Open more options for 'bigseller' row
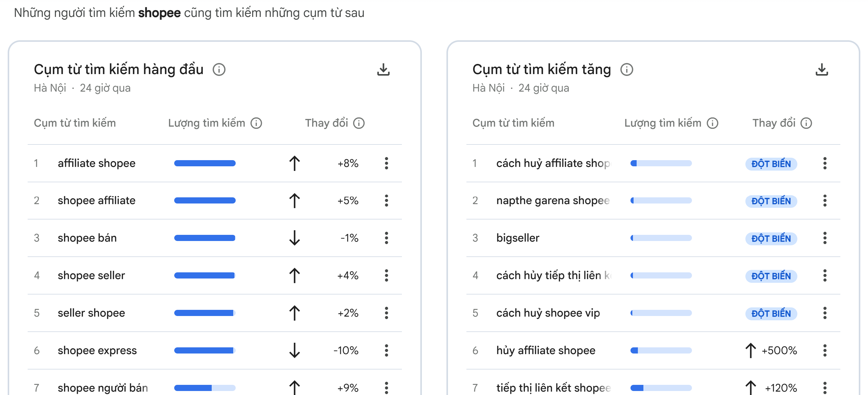The width and height of the screenshot is (868, 395). coord(825,238)
